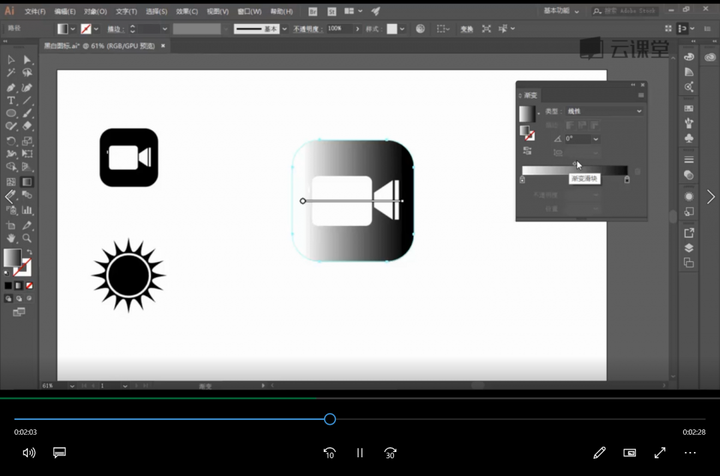This screenshot has width=720, height=476.
Task: Choose Draw Normal mode
Action: (8, 298)
